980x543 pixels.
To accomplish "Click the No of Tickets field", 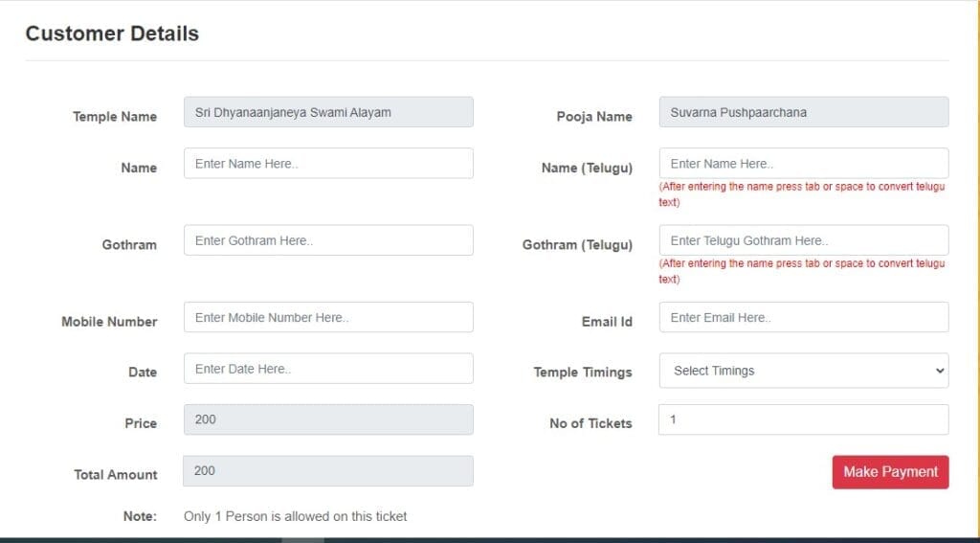I will point(804,419).
